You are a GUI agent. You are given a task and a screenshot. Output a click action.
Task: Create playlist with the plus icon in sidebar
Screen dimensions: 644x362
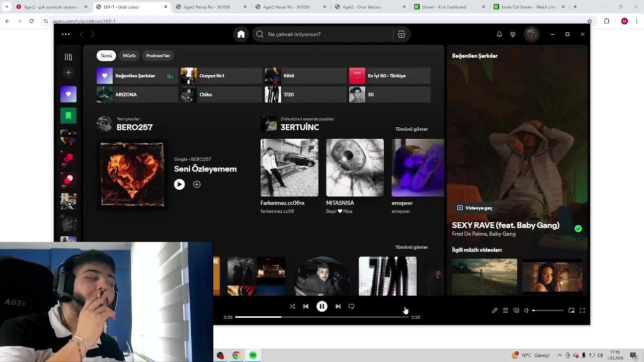click(68, 72)
